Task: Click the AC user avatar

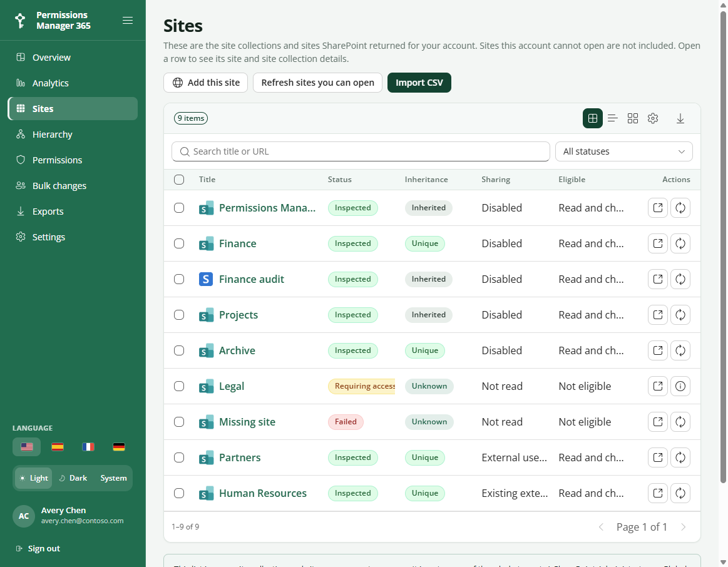Action: click(24, 516)
